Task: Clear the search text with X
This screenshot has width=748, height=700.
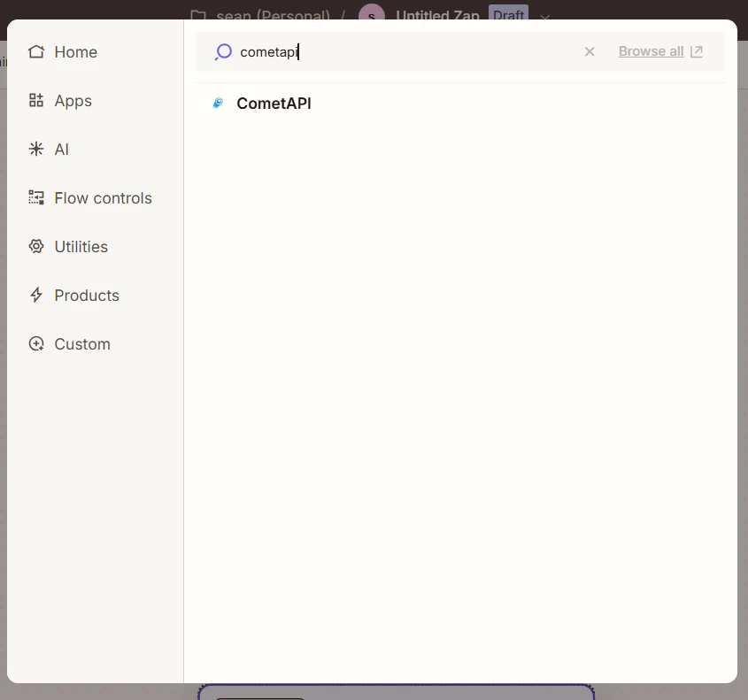Action: tap(590, 51)
